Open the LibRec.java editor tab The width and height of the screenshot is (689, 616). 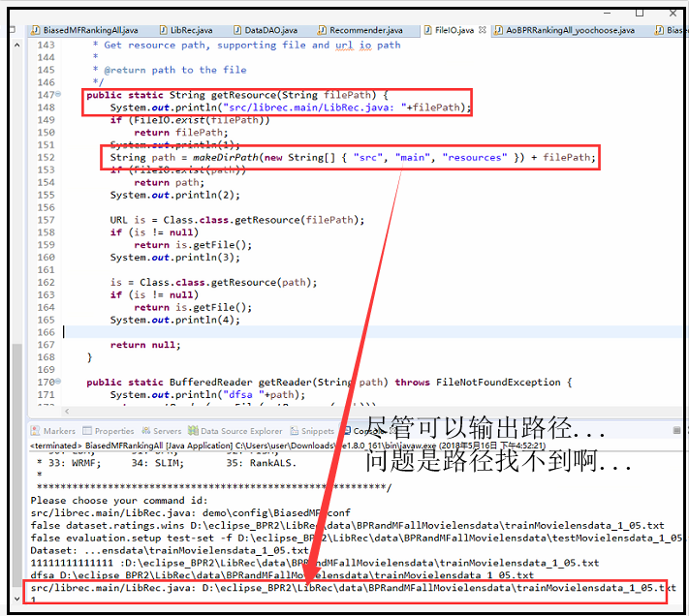(186, 30)
